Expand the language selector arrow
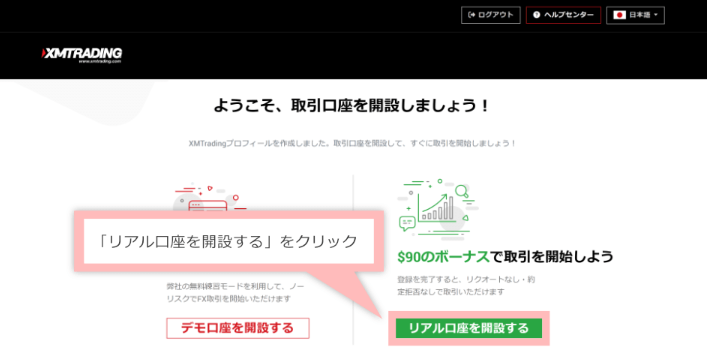The image size is (707, 364). click(x=656, y=15)
